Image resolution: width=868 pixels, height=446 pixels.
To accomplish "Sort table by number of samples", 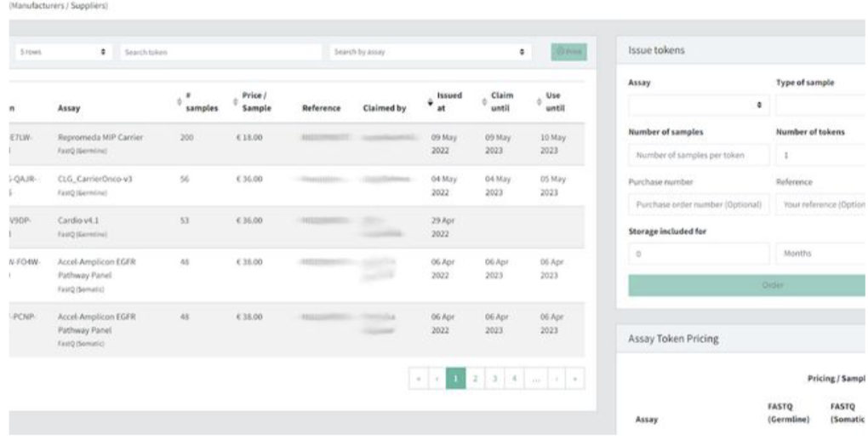I will 198,102.
